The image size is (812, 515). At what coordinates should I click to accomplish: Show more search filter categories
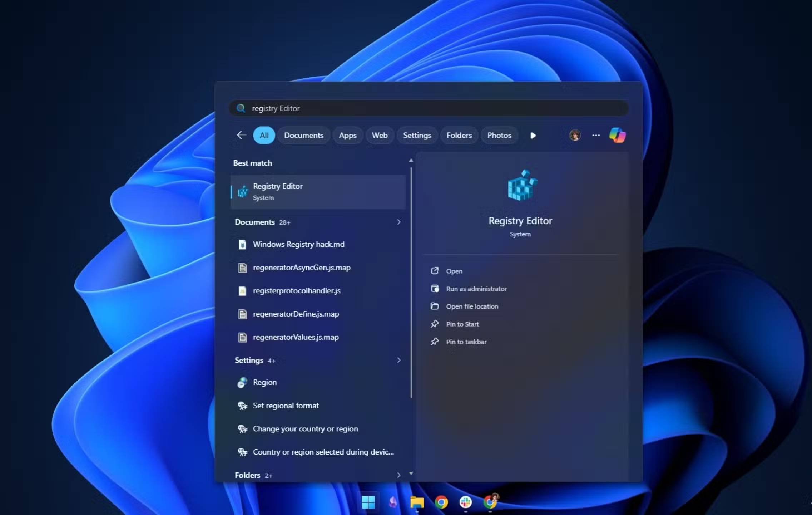[533, 136]
